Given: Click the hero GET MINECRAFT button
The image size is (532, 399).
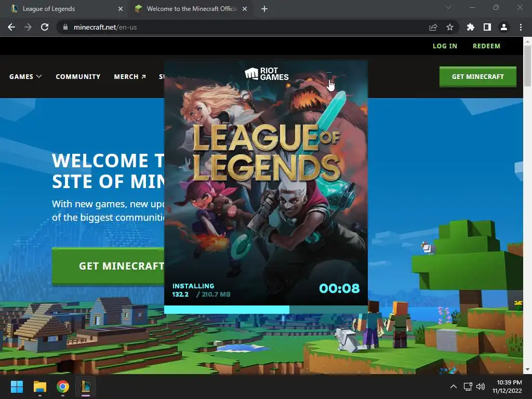Looking at the screenshot, I should pos(108,265).
